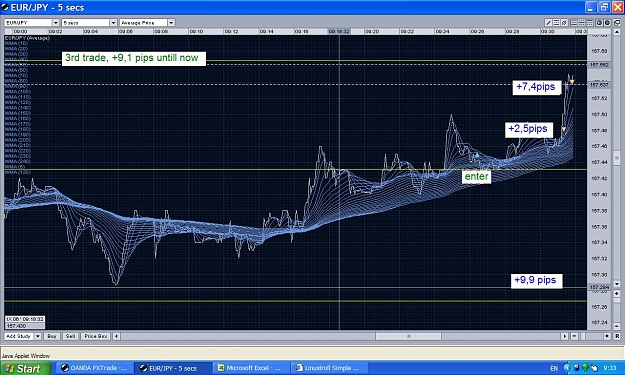Expand the Add Study dropdown arrow

[x=37, y=336]
